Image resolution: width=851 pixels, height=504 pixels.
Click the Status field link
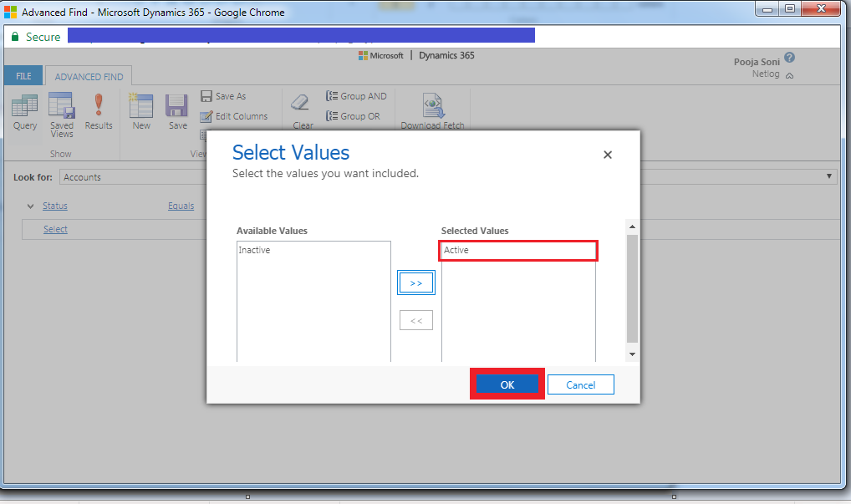click(x=55, y=206)
